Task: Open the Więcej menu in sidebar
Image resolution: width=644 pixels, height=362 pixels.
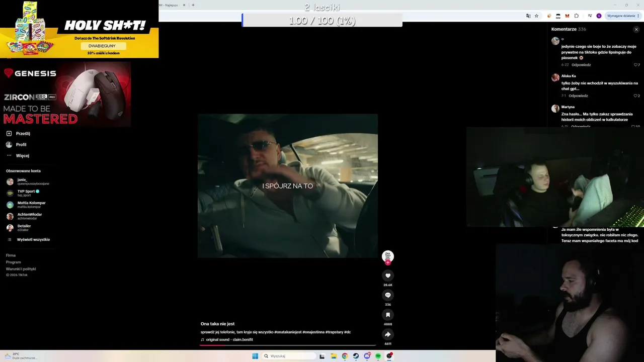Action: click(x=18, y=156)
